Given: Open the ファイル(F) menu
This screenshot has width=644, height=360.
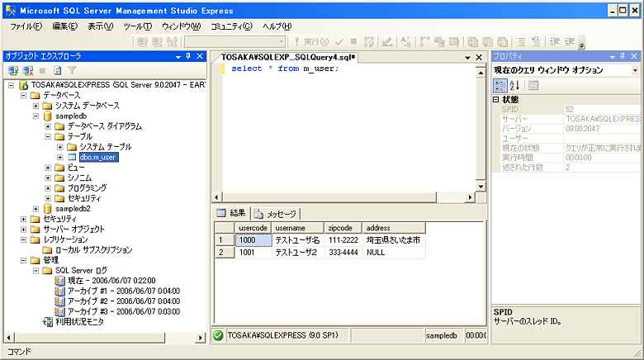Looking at the screenshot, I should click(x=26, y=26).
